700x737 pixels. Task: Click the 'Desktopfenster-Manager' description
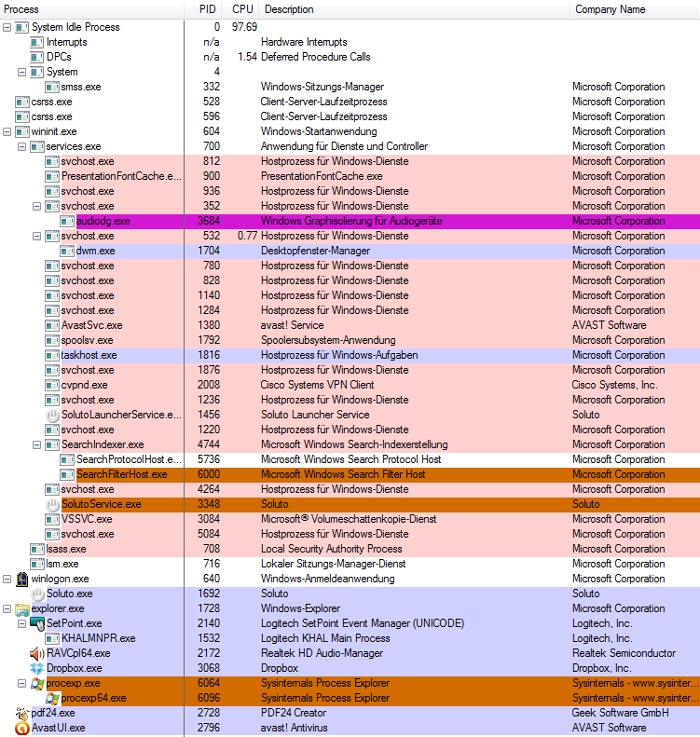tap(315, 251)
